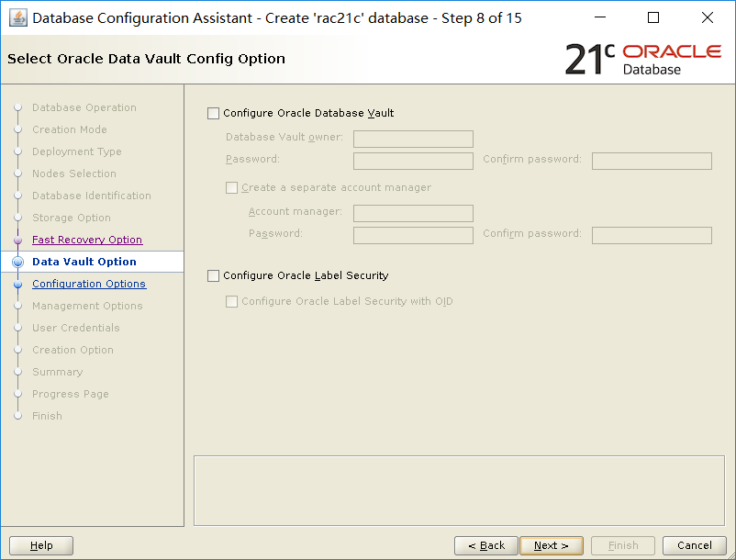Toggle Configure Oracle Label Security with OID
The image size is (736, 560).
coord(231,301)
